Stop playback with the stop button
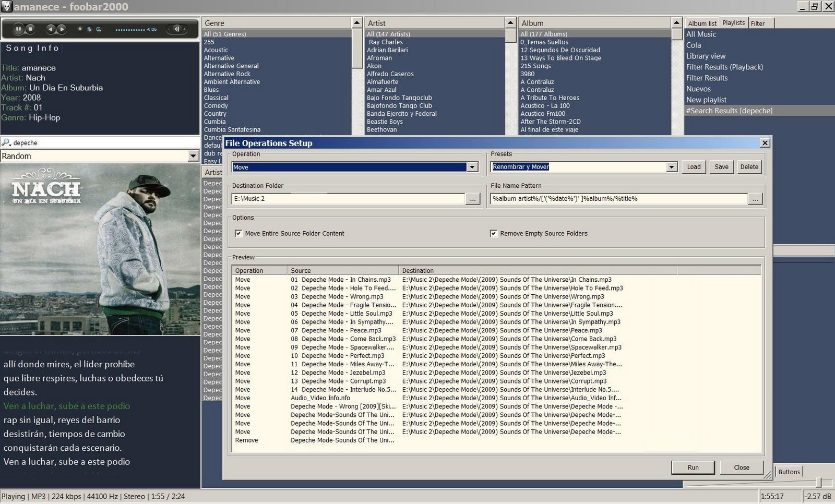Screen dimensions: 835x504 click(x=30, y=29)
